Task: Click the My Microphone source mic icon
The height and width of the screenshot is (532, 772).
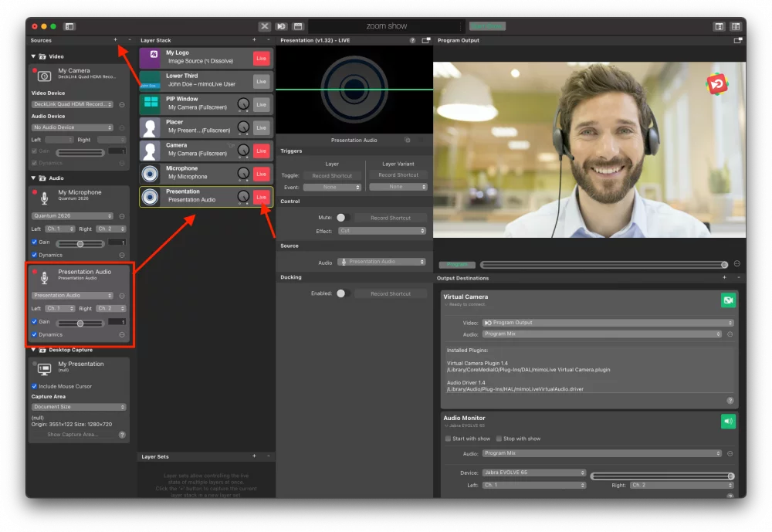Action: click(x=44, y=198)
